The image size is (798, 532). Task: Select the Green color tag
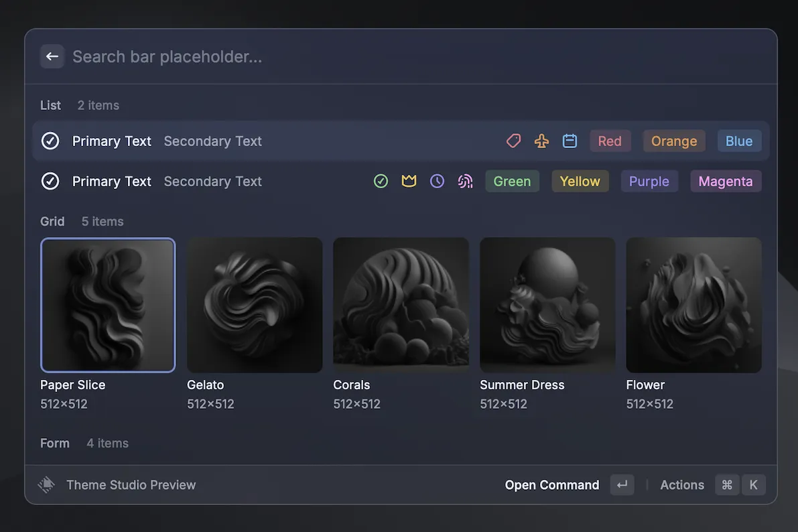[512, 181]
